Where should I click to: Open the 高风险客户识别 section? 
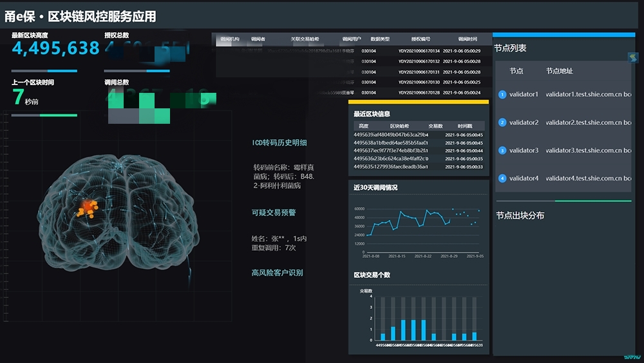coord(277,273)
